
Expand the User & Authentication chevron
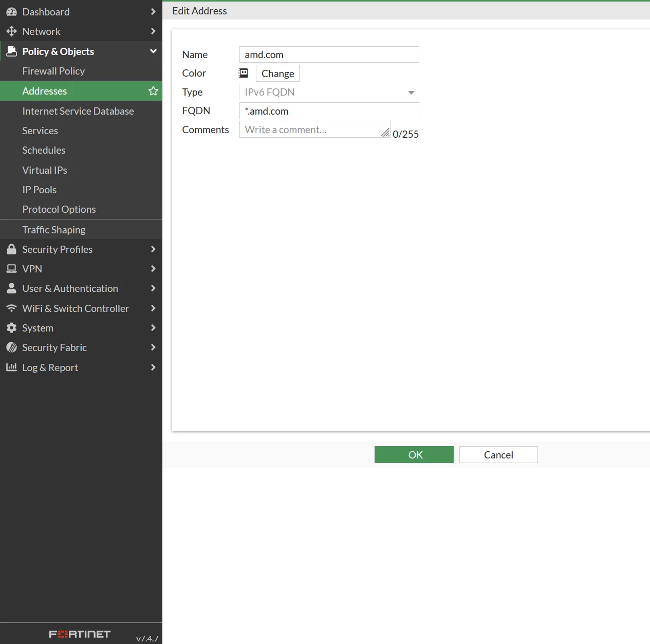[x=153, y=288]
